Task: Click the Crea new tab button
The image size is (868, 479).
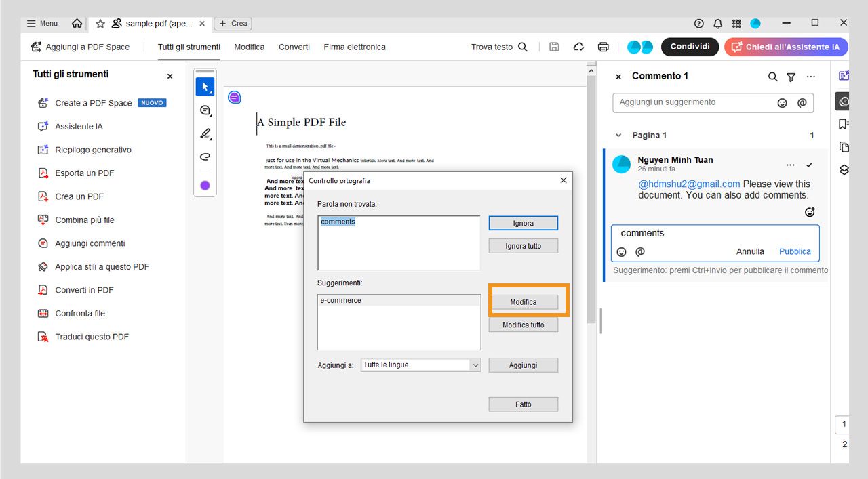Action: (233, 23)
